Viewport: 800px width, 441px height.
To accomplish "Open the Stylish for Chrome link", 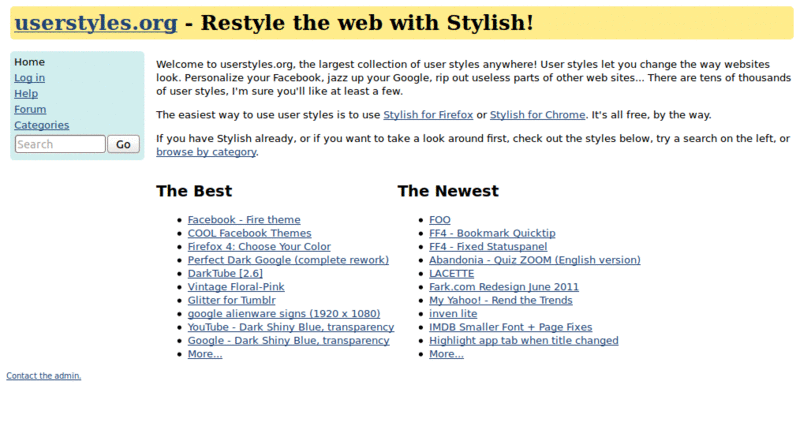I will [x=537, y=115].
